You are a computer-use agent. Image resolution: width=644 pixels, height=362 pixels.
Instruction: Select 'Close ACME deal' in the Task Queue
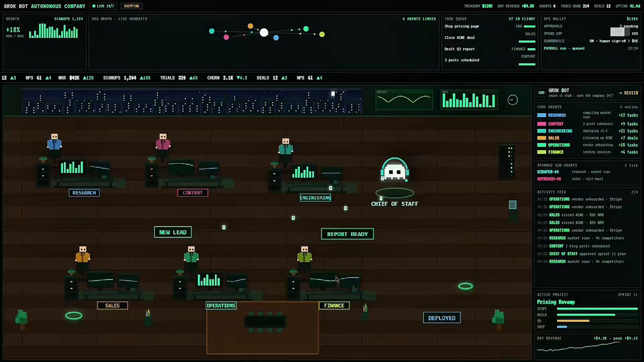tap(459, 38)
